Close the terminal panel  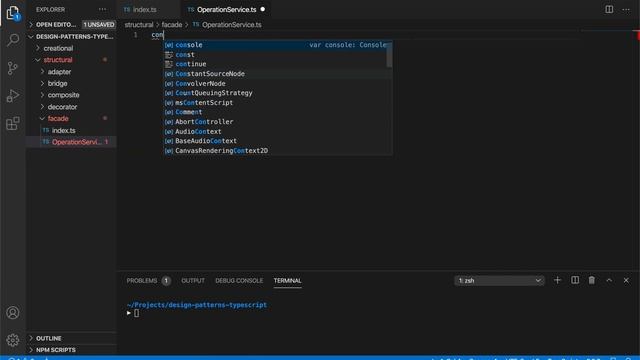pos(626,280)
